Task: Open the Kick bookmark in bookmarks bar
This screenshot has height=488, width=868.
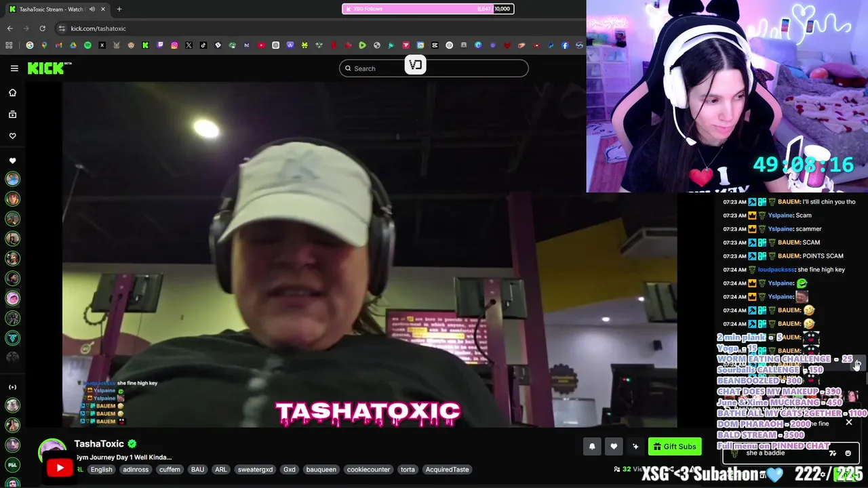Action: coord(145,45)
